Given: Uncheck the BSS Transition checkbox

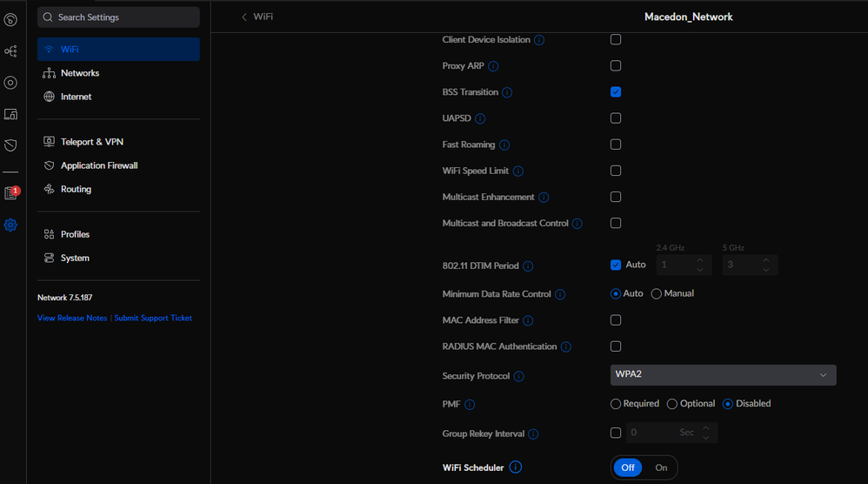Looking at the screenshot, I should coord(616,92).
